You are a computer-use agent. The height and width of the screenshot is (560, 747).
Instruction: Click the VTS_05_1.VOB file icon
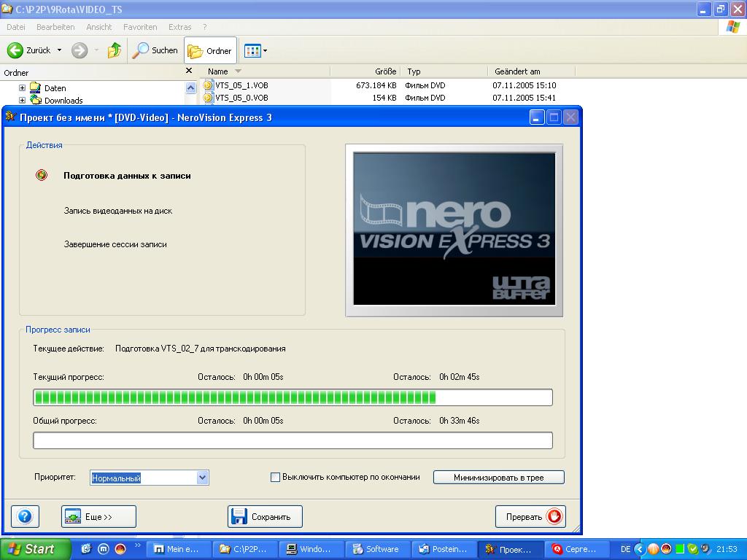click(208, 85)
